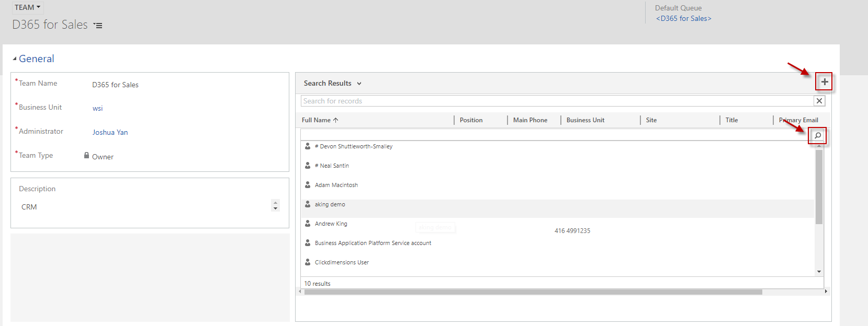Open the TEAM entity dropdown
Image resolution: width=868 pixels, height=326 pixels.
point(28,7)
